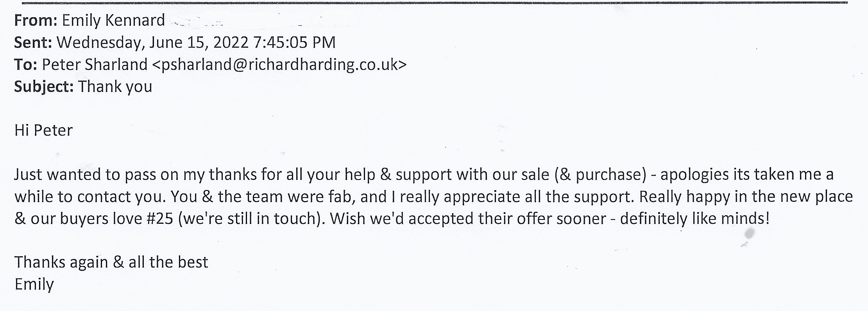Click the bold Sent: label
This screenshot has width=868, height=311.
tap(33, 42)
